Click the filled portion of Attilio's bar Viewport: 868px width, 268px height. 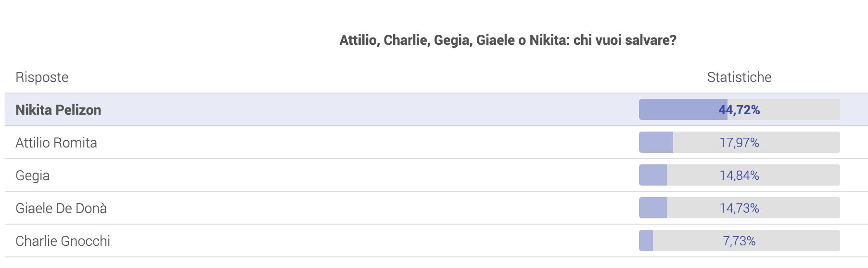pos(656,142)
